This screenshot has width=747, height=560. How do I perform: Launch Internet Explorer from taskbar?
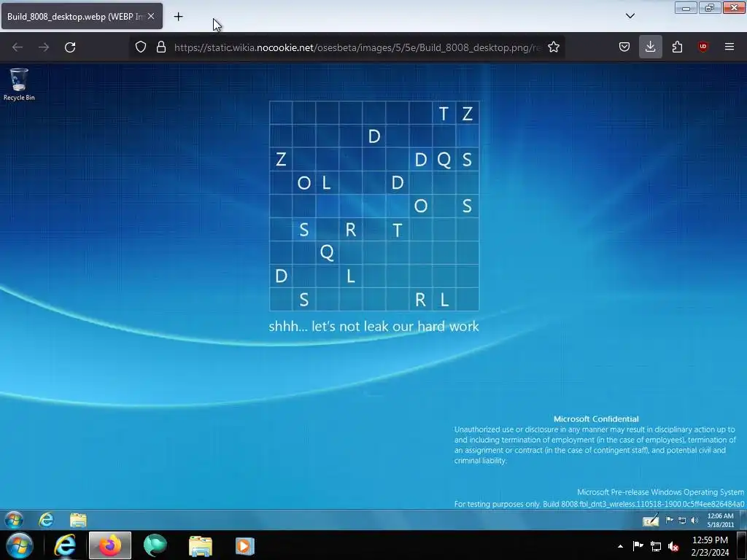(65, 545)
